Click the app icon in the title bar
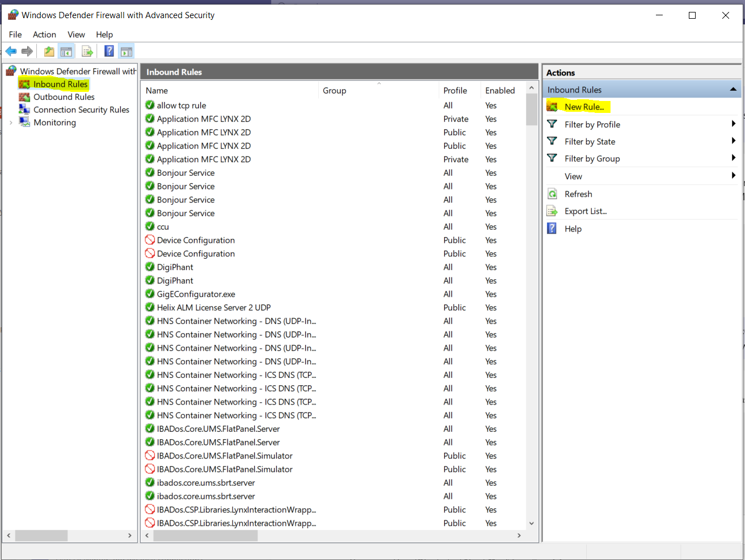The width and height of the screenshot is (745, 560). [13, 15]
